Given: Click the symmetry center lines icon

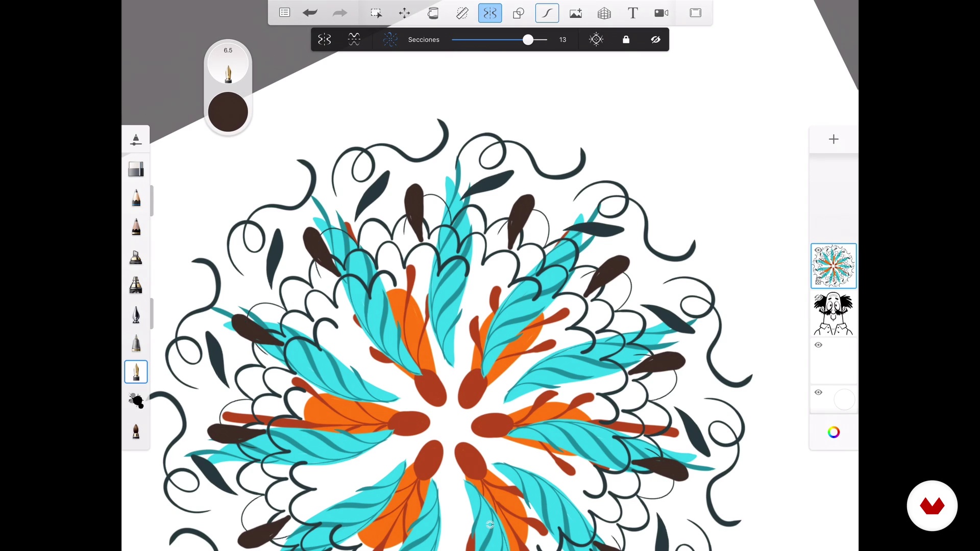Looking at the screenshot, I should [x=596, y=39].
